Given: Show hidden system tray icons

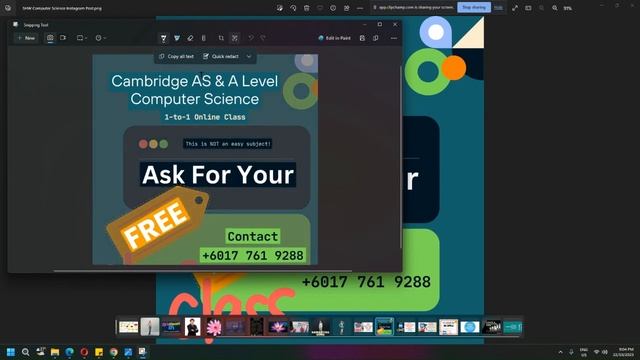Looking at the screenshot, I should [560, 352].
